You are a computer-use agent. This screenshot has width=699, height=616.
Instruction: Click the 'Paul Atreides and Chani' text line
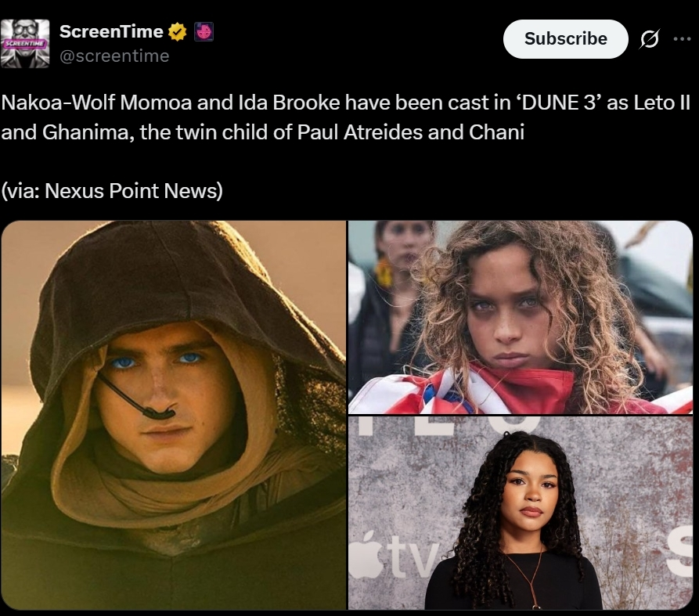point(411,132)
